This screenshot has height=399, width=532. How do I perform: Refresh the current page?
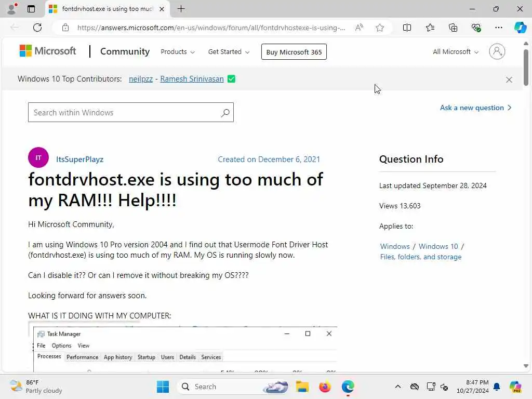[37, 28]
